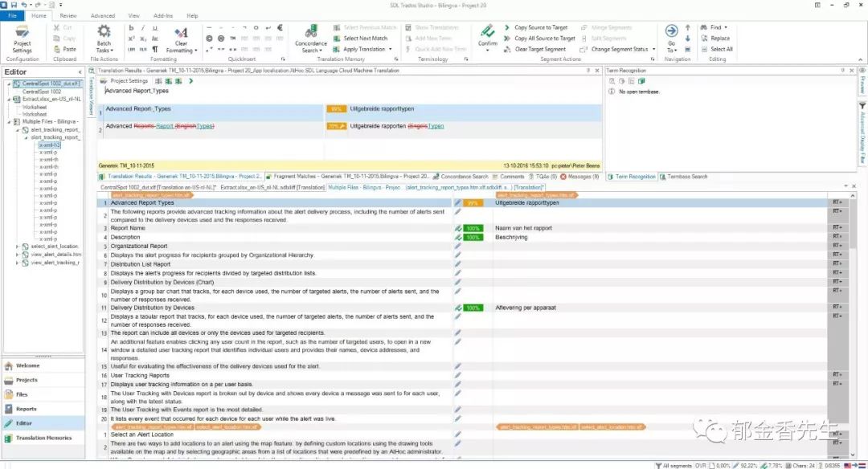
Task: Switch to the Advanced ribbon tab
Action: point(103,15)
